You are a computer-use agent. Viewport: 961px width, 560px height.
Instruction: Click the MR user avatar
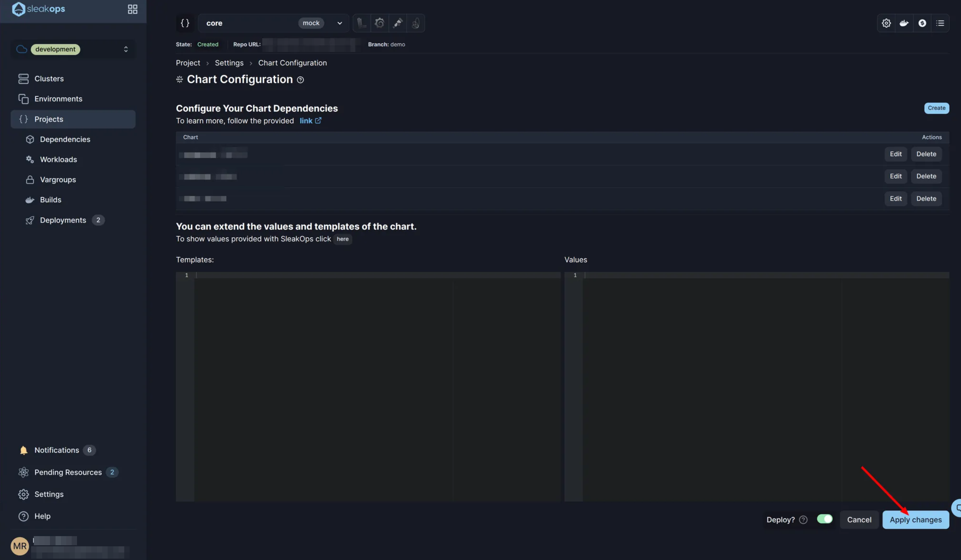[20, 546]
